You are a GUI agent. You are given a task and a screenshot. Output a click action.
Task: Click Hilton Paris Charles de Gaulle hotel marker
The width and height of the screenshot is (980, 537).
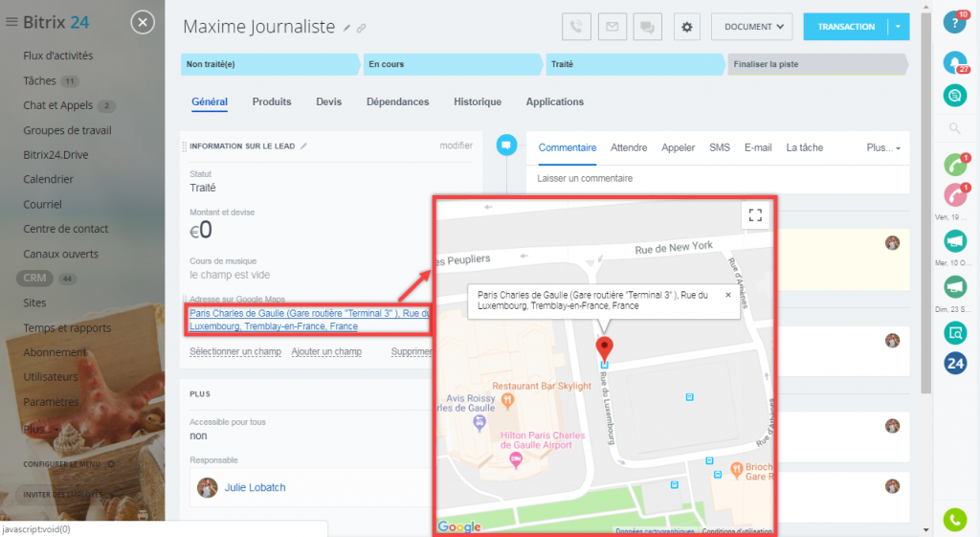(x=516, y=460)
